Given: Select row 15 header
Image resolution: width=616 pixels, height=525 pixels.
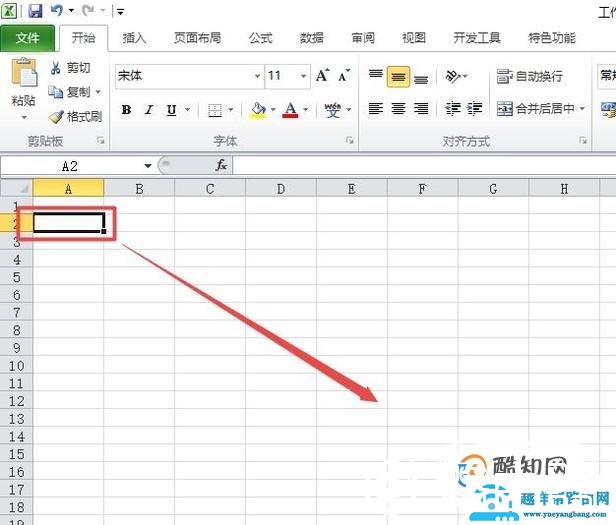Looking at the screenshot, I should click(x=16, y=454).
